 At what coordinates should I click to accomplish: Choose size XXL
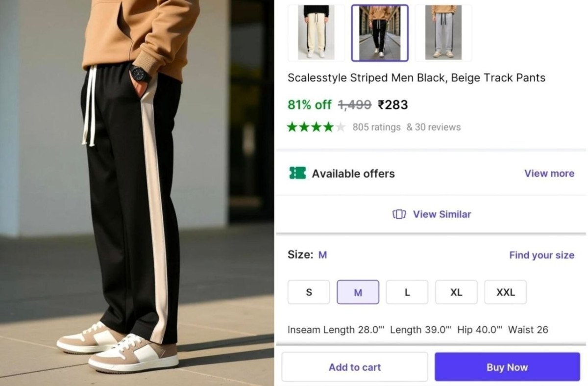click(x=506, y=292)
